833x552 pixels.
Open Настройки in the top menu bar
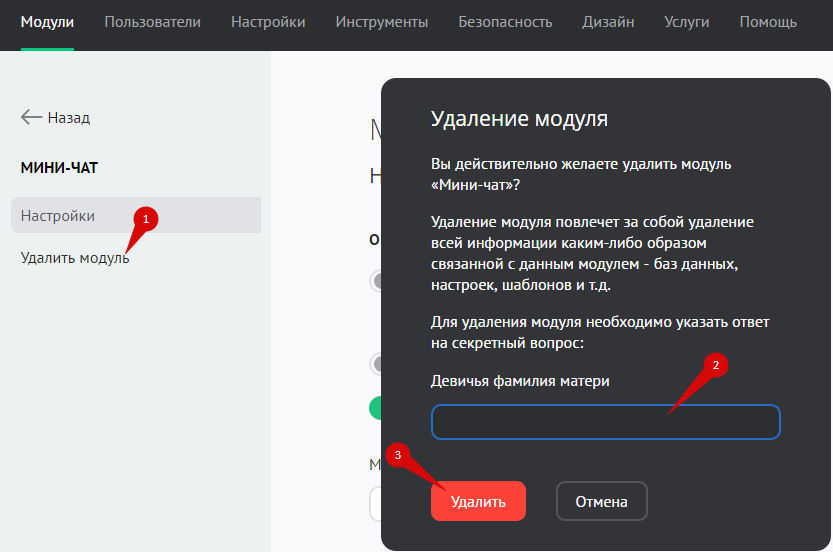(x=268, y=22)
